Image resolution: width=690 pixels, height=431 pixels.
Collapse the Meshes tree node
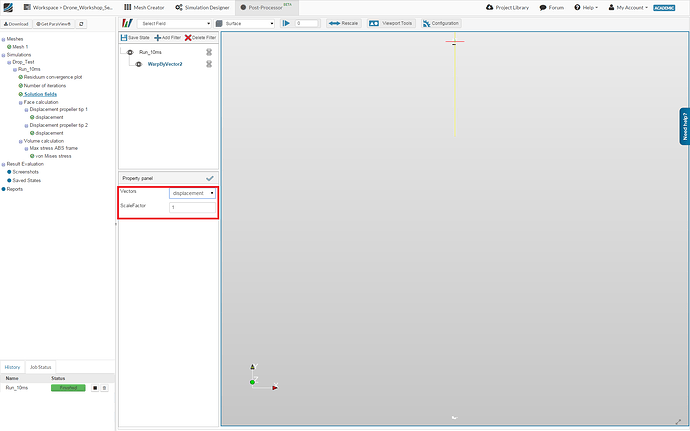[x=4, y=40]
